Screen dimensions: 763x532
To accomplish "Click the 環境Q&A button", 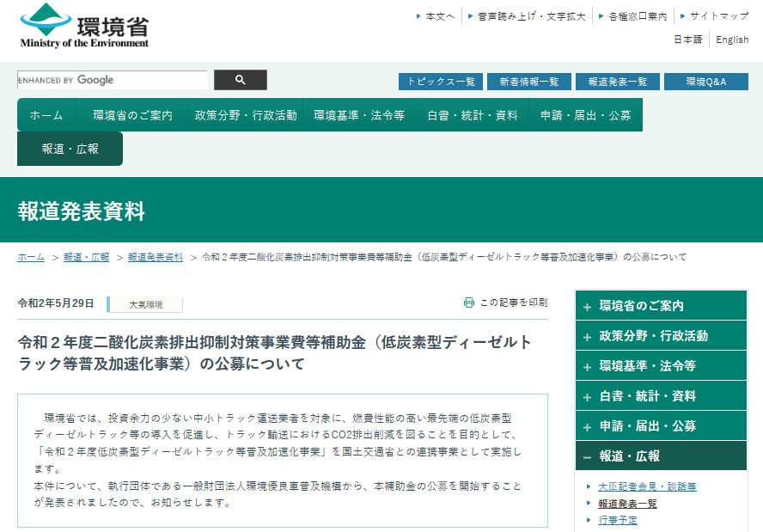I will click(x=705, y=82).
